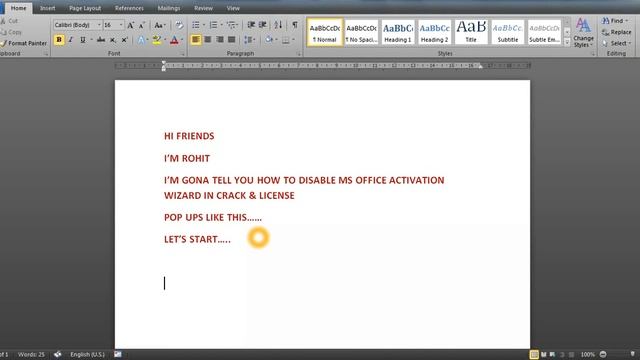Open the Font name dropdown
The width and height of the screenshot is (640, 360).
click(x=99, y=25)
